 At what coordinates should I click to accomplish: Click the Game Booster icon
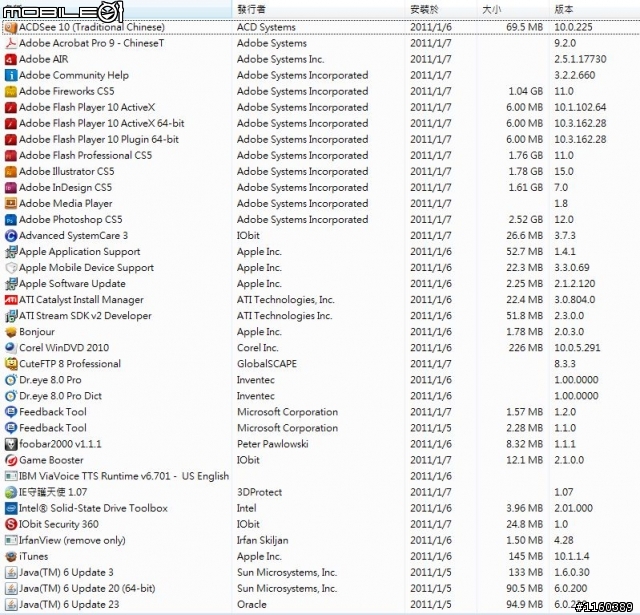click(11, 460)
